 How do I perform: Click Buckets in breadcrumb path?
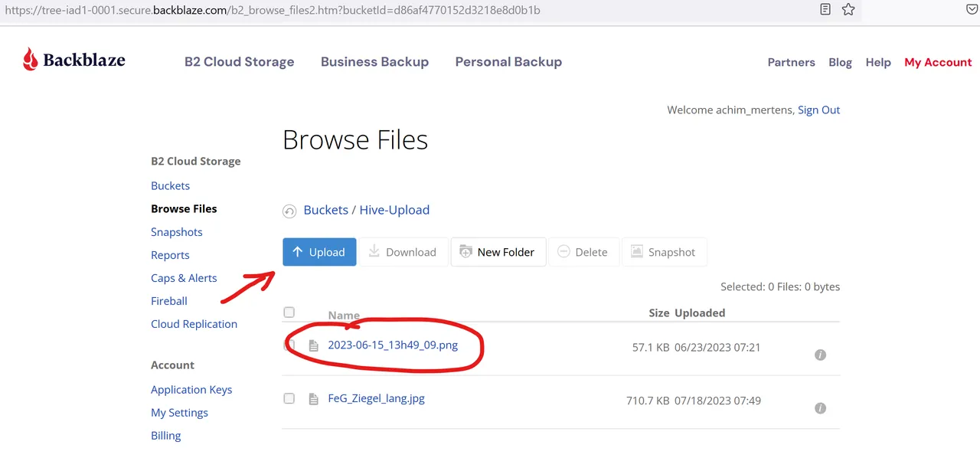[x=325, y=210]
